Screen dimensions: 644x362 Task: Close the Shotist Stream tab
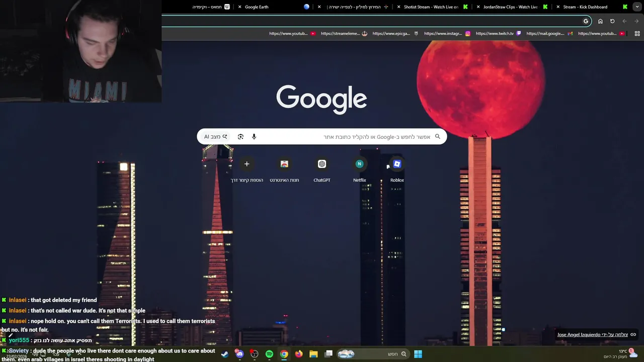[x=399, y=7]
